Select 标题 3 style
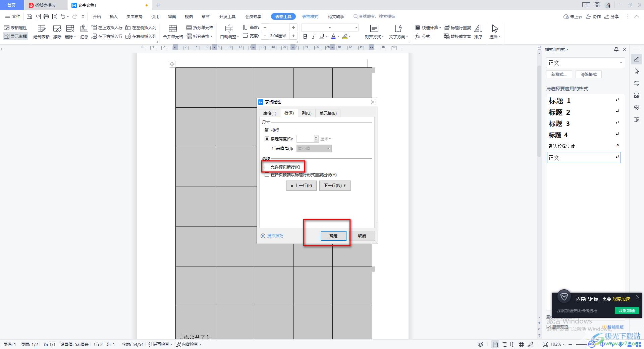This screenshot has height=349, width=644. [584, 123]
